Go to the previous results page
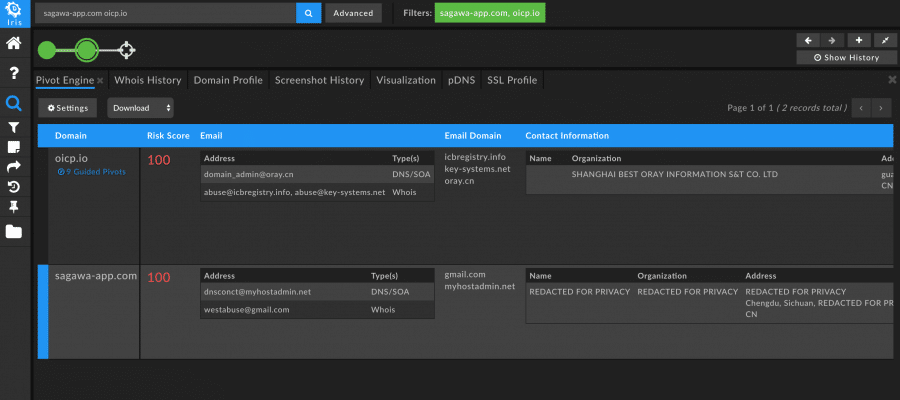 (x=861, y=108)
